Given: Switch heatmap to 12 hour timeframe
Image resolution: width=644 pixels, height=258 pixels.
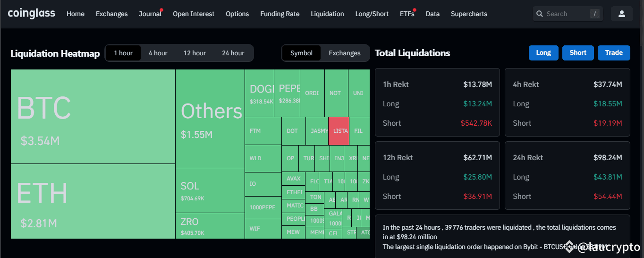Looking at the screenshot, I should (x=195, y=53).
